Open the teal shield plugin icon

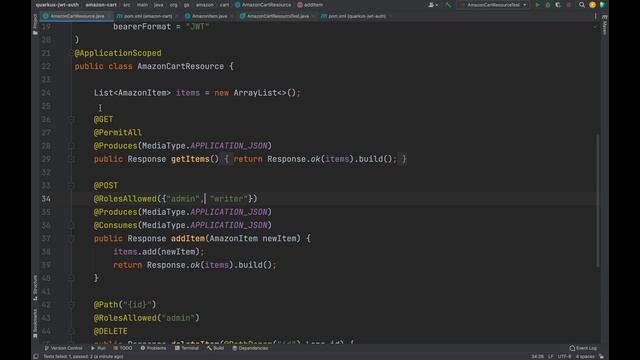coord(602,5)
